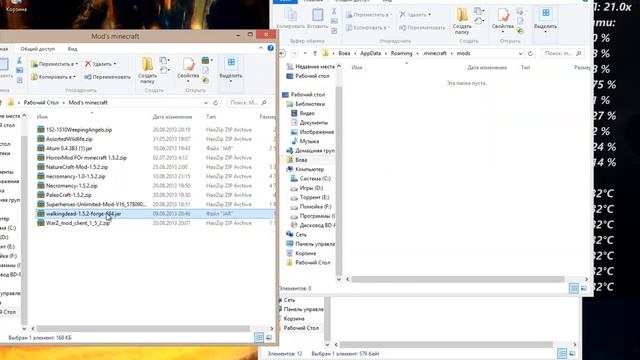The width and height of the screenshot is (640, 360).
Task: Click AppData in mods window breadcrumb
Action: 370,53
